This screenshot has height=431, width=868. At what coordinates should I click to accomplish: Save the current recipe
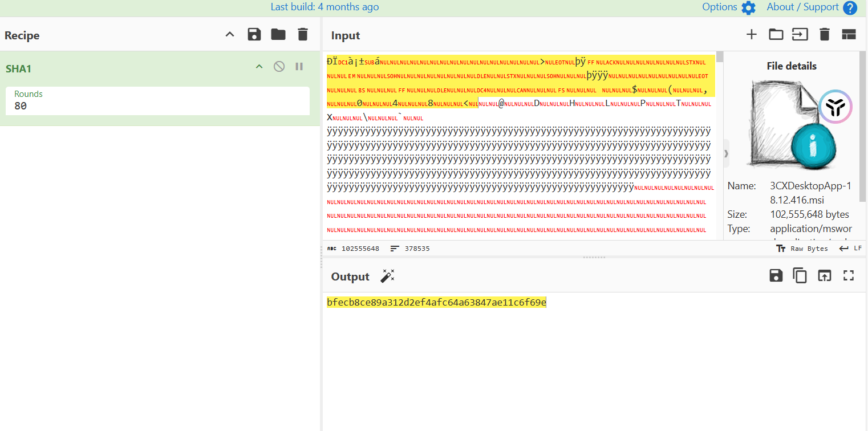(254, 35)
